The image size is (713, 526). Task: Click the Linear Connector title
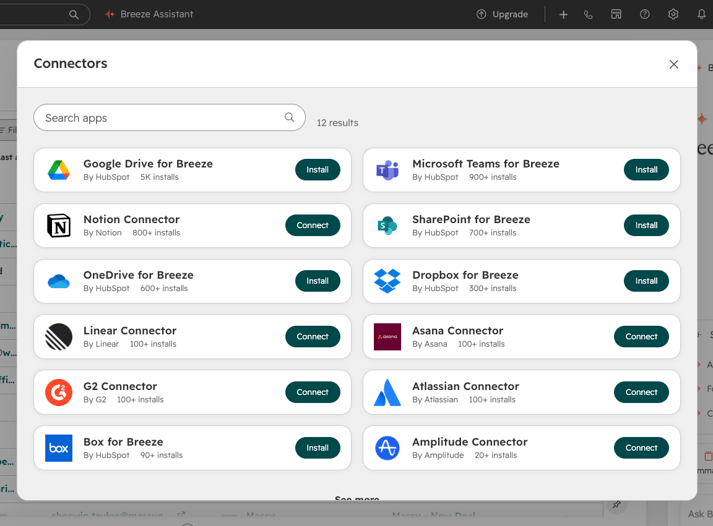coord(130,331)
